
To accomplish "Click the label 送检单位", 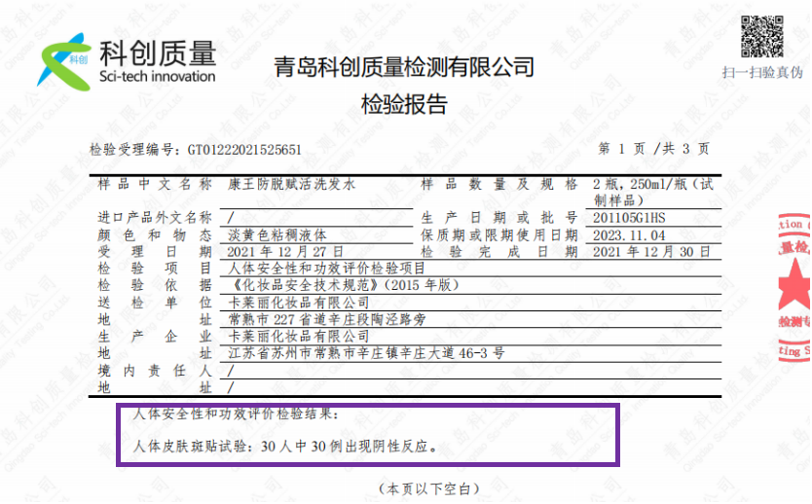I will coord(155,303).
